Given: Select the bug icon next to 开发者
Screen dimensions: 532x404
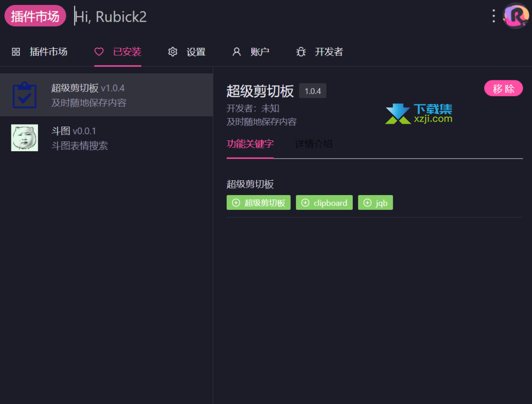Looking at the screenshot, I should pos(301,51).
